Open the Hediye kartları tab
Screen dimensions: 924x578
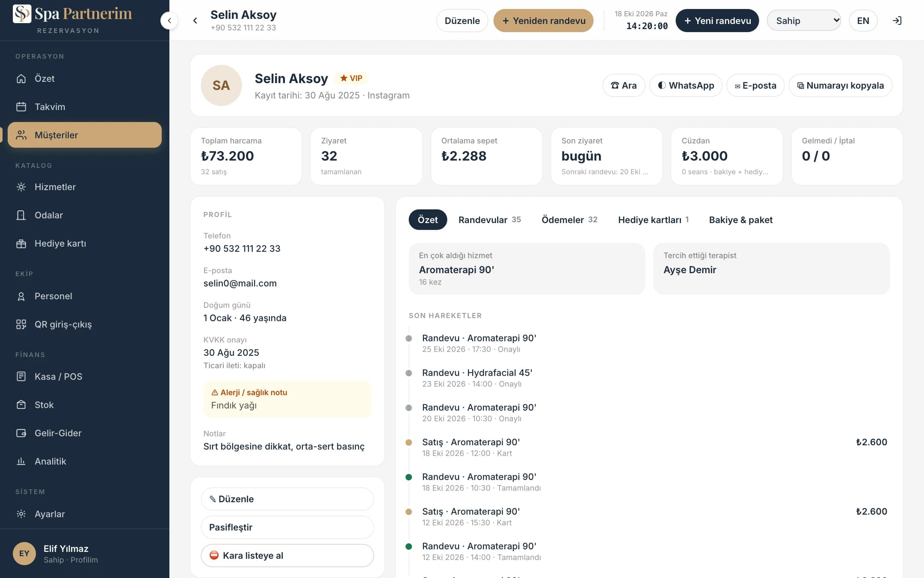653,220
